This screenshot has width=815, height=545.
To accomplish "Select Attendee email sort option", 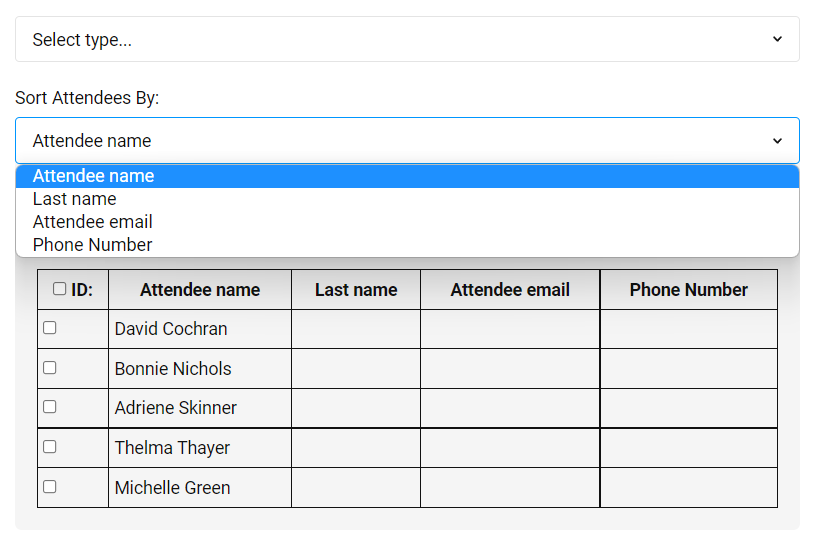I will coord(93,222).
